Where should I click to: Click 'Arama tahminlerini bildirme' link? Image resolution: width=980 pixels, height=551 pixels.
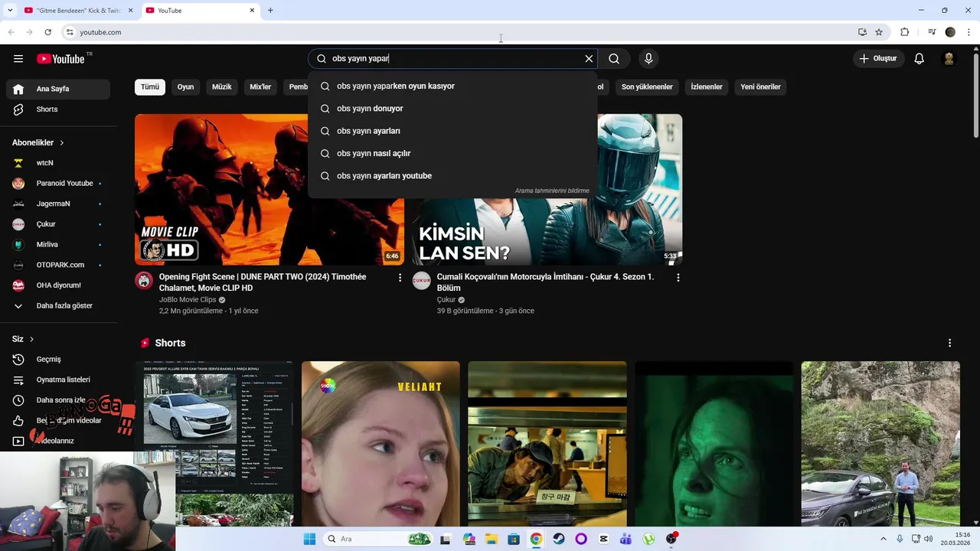click(x=552, y=191)
